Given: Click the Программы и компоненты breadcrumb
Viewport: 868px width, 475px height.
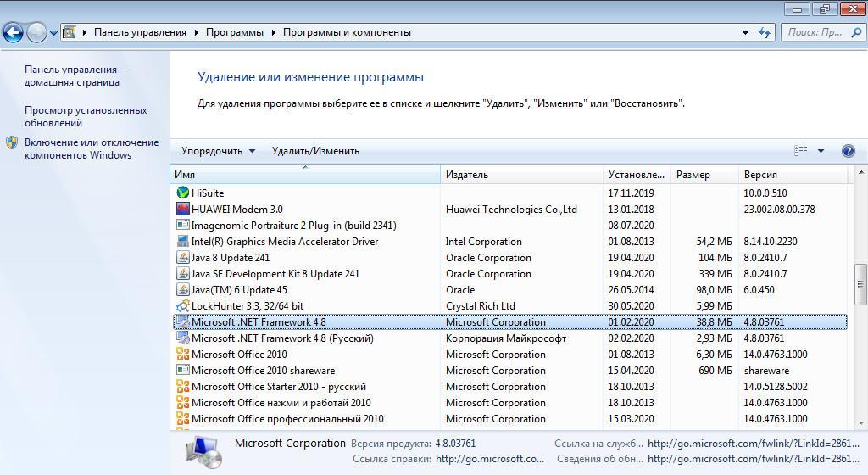Looking at the screenshot, I should (347, 33).
